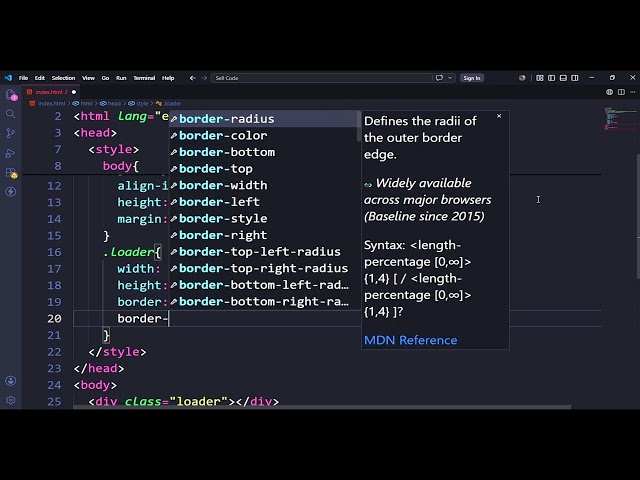Open the Run and Debug view
This screenshot has width=640, height=480.
coord(11,153)
